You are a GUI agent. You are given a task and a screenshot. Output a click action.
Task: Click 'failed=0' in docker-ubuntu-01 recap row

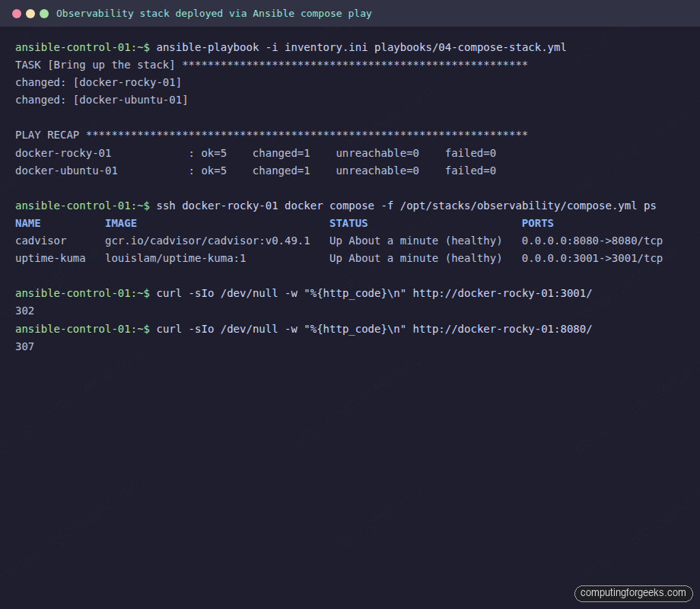[470, 171]
